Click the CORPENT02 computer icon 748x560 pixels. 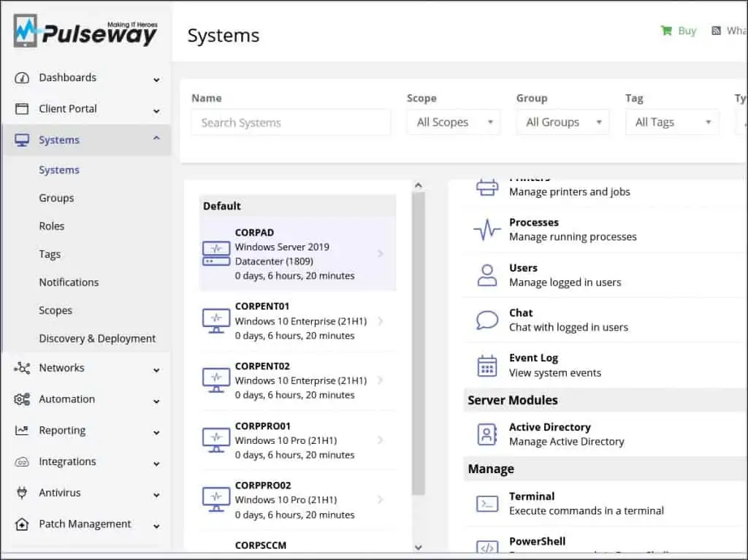tap(216, 380)
